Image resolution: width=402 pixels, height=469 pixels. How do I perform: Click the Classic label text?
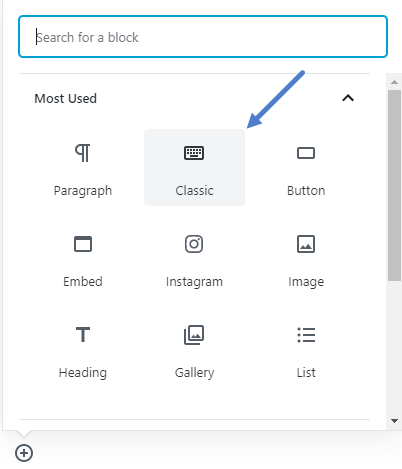[194, 191]
